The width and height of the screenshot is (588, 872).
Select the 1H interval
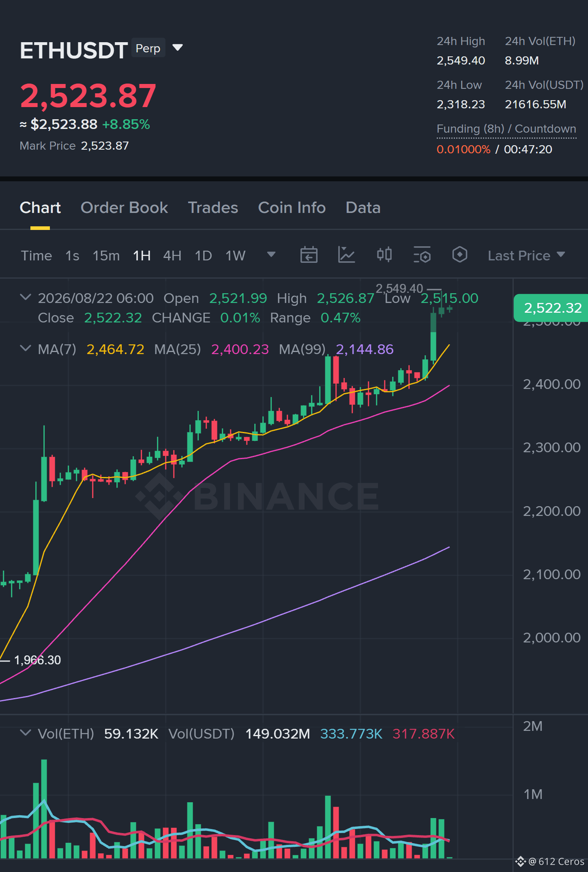point(142,256)
